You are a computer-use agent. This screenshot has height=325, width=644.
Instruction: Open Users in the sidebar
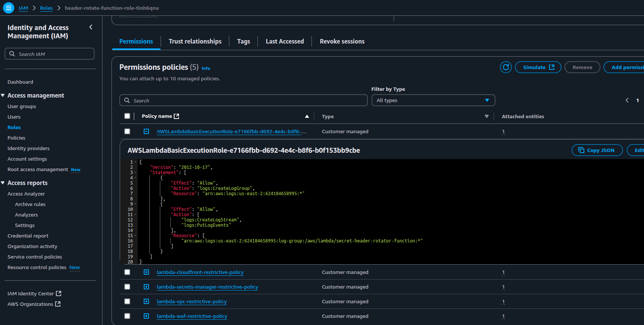tap(14, 117)
